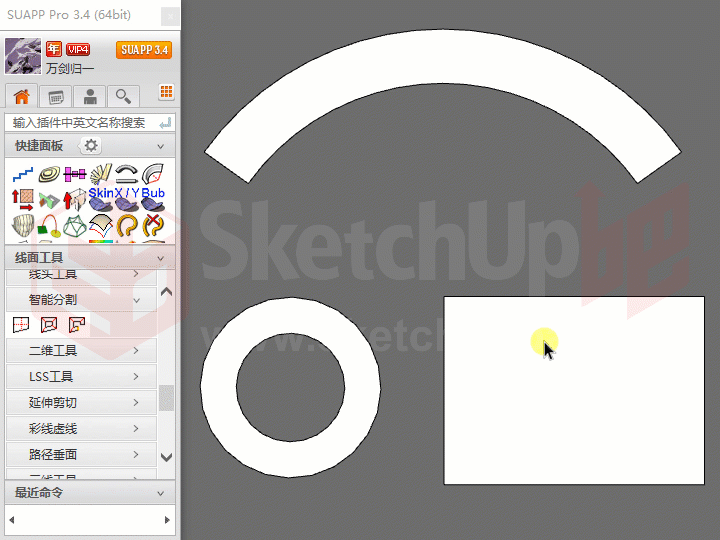Click the SkinX surface tool icon
Viewport: 720px width, 540px height.
101,199
